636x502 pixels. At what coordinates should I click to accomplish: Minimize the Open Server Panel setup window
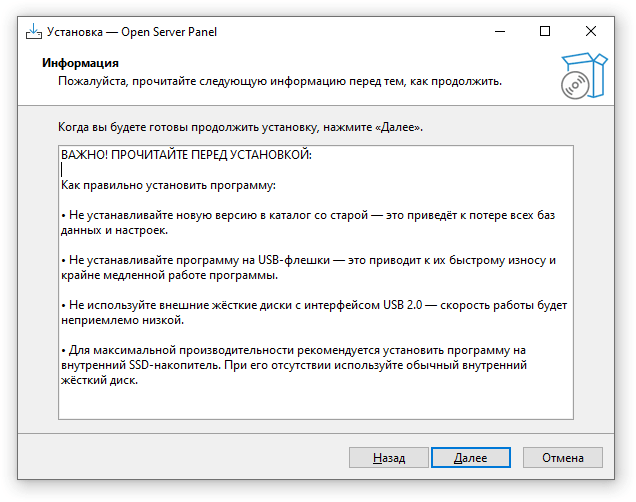point(500,32)
